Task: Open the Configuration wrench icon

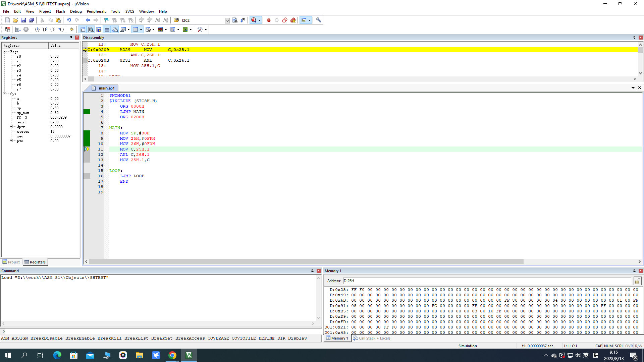Action: tap(319, 20)
